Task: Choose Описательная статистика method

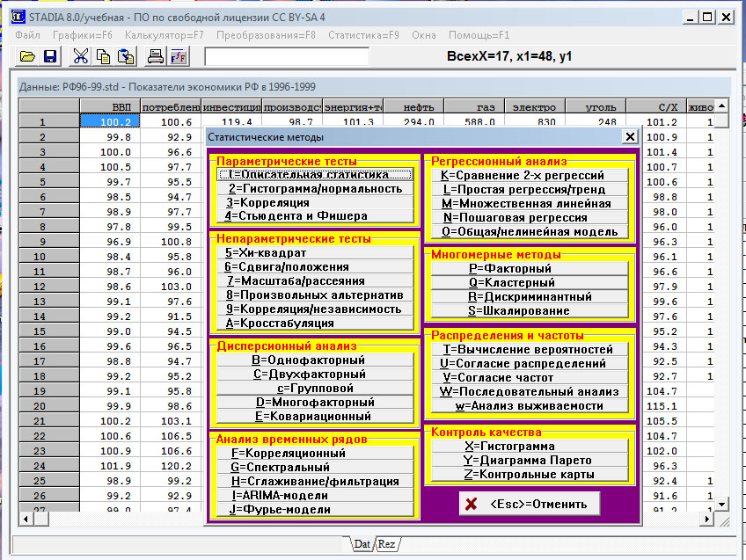Action: tap(315, 174)
